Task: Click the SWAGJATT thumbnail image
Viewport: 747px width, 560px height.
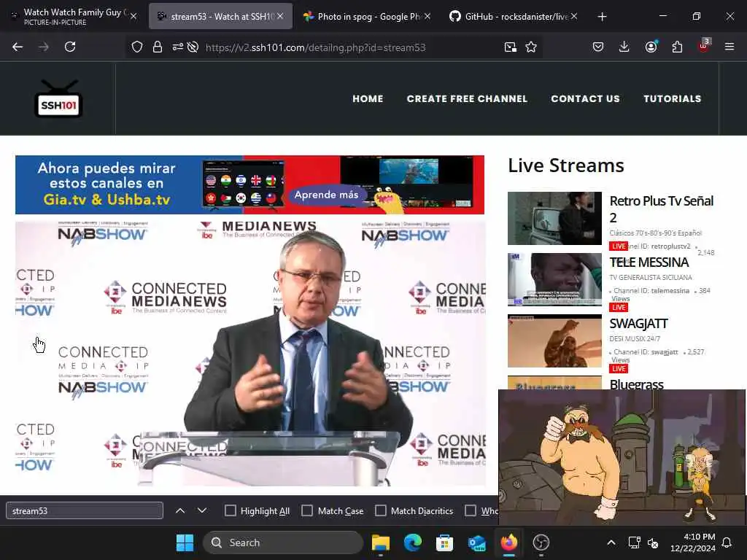Action: click(x=554, y=341)
